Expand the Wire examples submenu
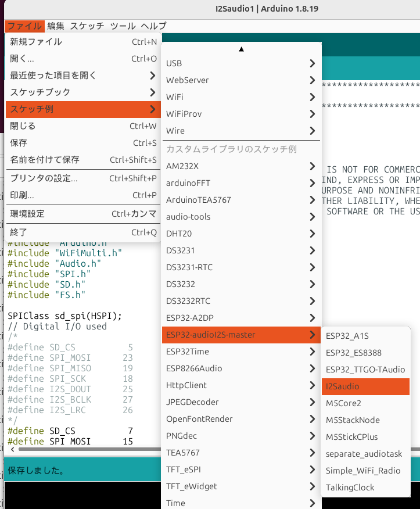The image size is (420, 509). coord(241,131)
